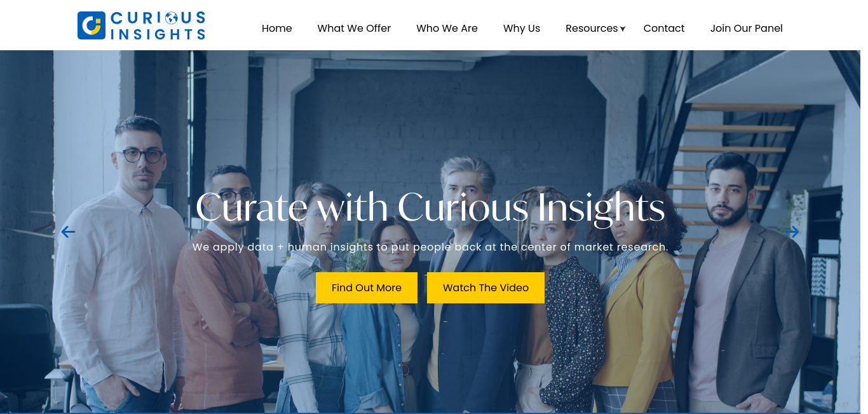Image resolution: width=868 pixels, height=414 pixels.
Task: Open the Resources menu item
Action: [592, 29]
